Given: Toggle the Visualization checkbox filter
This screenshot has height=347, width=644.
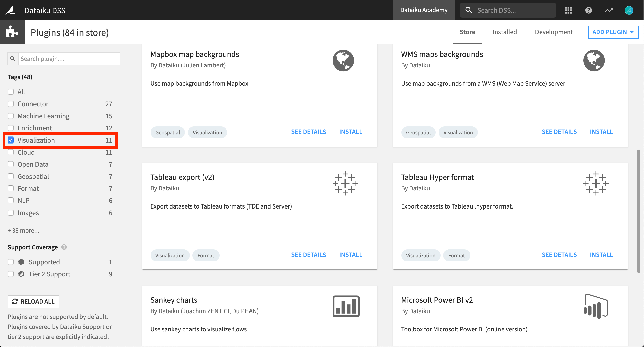Looking at the screenshot, I should tap(11, 140).
